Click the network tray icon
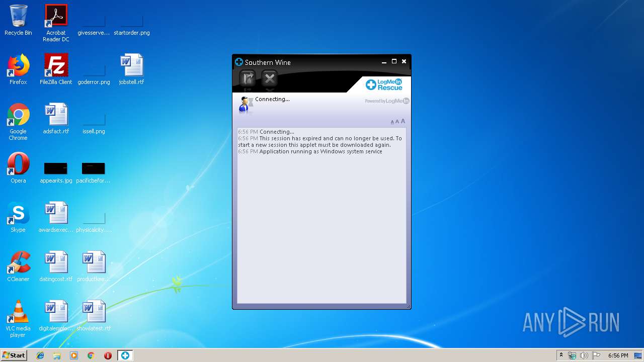The height and width of the screenshot is (362, 644). click(x=572, y=355)
